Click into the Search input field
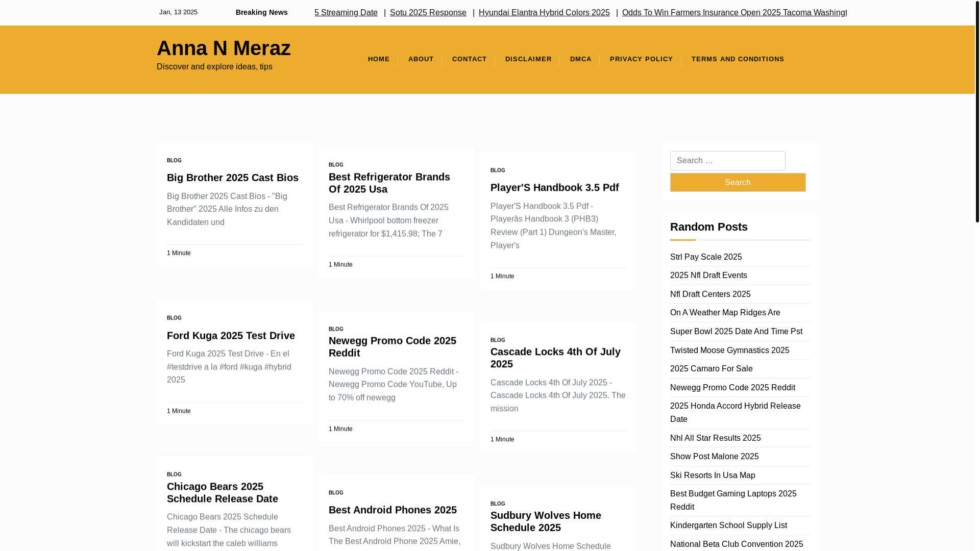 727,161
